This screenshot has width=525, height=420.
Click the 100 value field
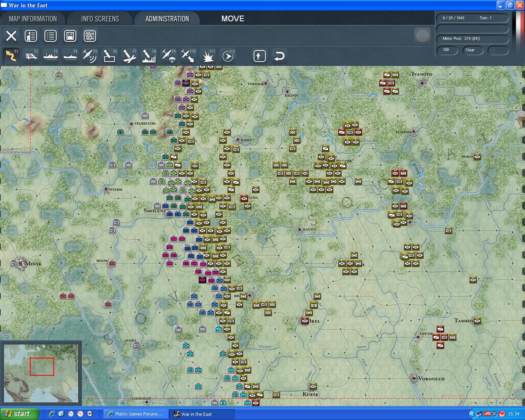coord(447,50)
